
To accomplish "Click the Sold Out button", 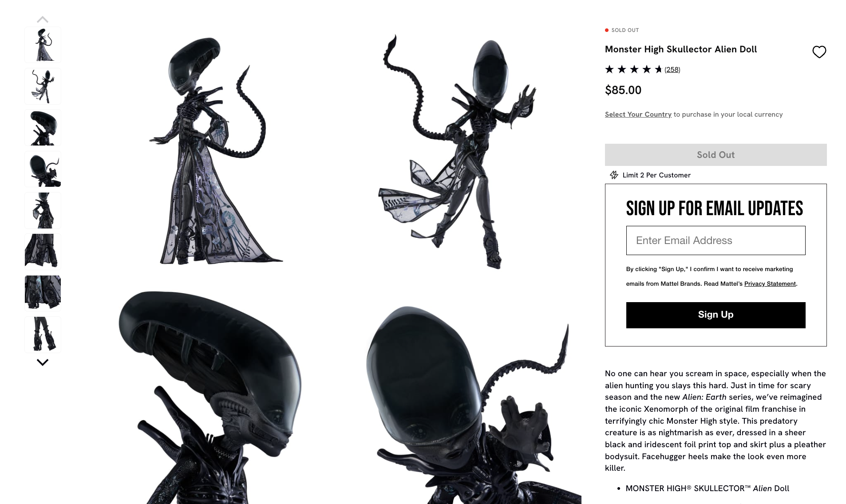I will [x=716, y=155].
